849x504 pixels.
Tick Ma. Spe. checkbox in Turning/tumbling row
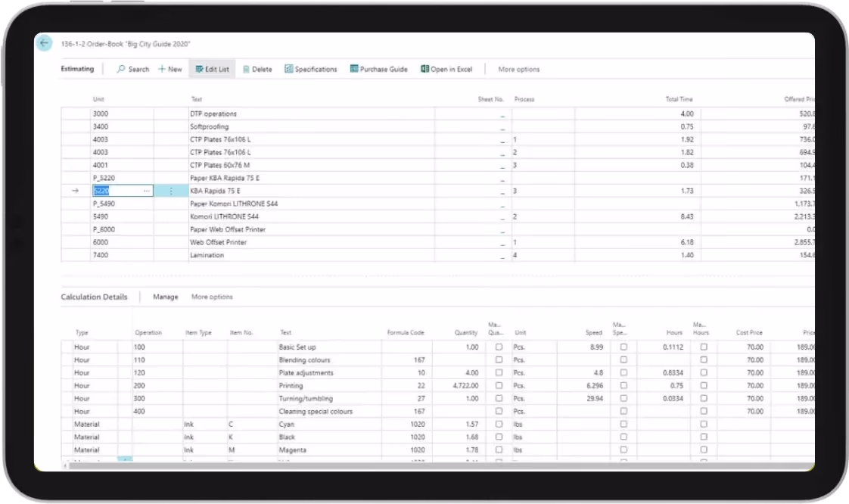click(x=624, y=399)
